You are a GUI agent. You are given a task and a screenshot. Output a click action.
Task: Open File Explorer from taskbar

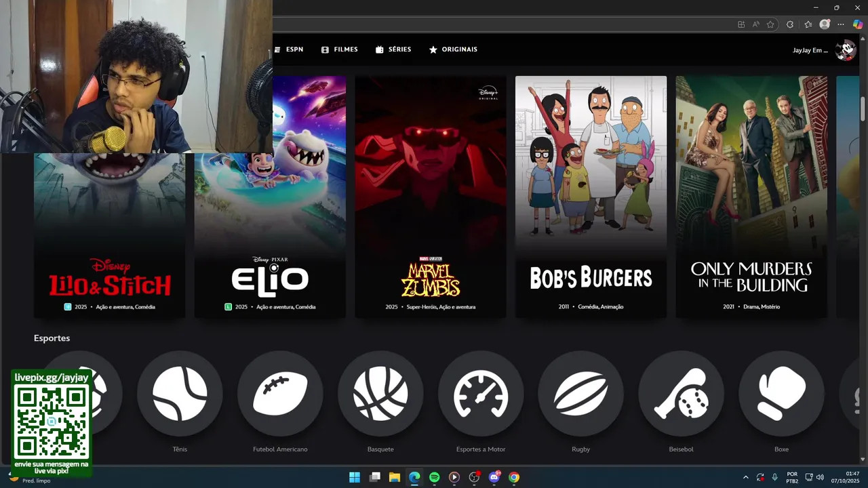click(395, 477)
